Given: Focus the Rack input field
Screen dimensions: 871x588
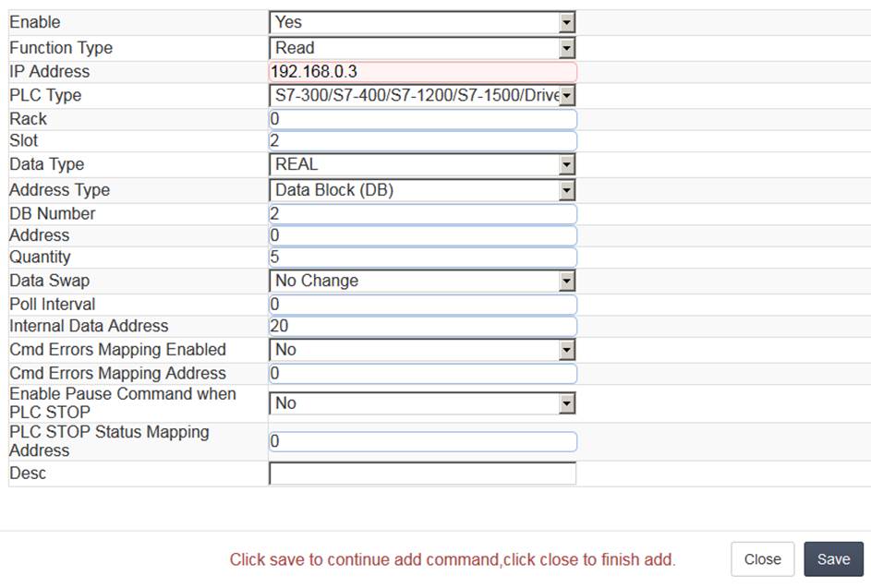Looking at the screenshot, I should point(423,119).
